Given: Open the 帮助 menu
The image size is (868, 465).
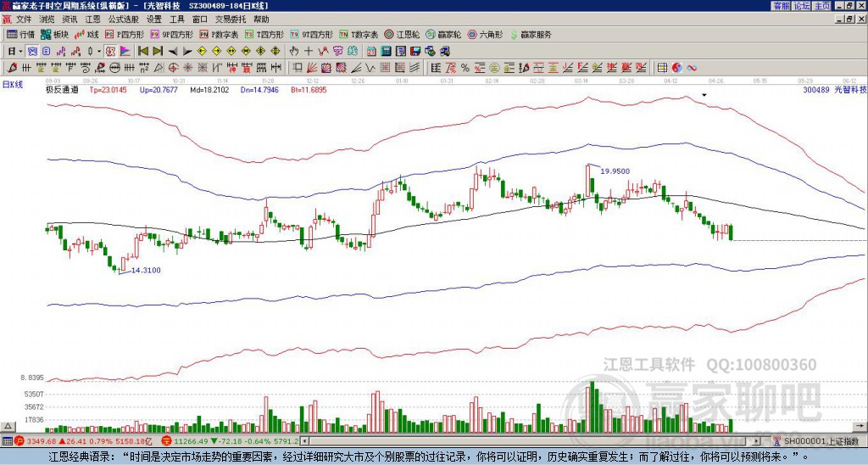Looking at the screenshot, I should point(261,20).
